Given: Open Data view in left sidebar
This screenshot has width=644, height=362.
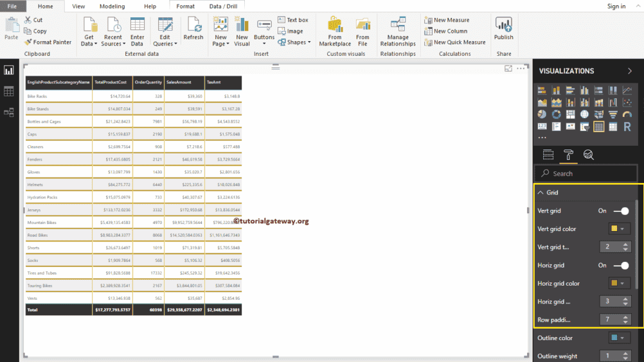Looking at the screenshot, I should [8, 91].
